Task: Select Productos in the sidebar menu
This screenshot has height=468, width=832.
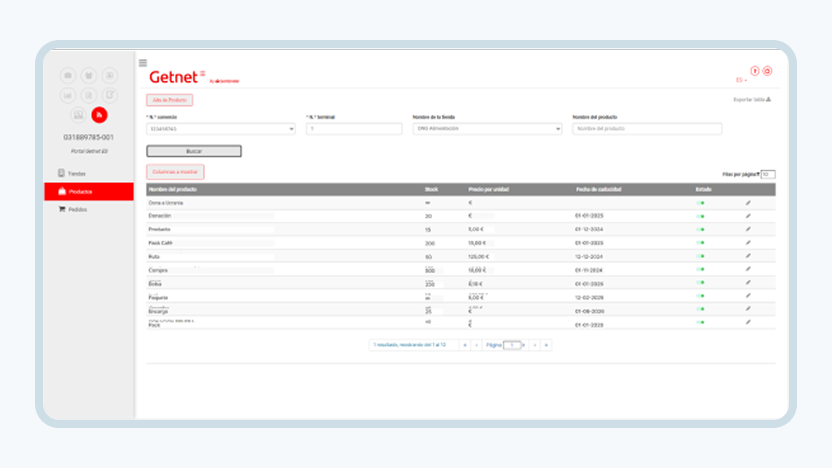Action: tap(89, 192)
